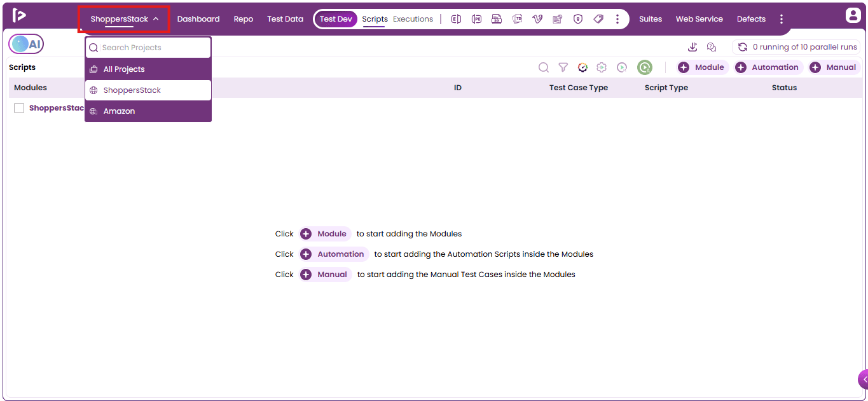Click the shield keyhole icon
Viewport: 868px width, 401px height.
[x=578, y=19]
